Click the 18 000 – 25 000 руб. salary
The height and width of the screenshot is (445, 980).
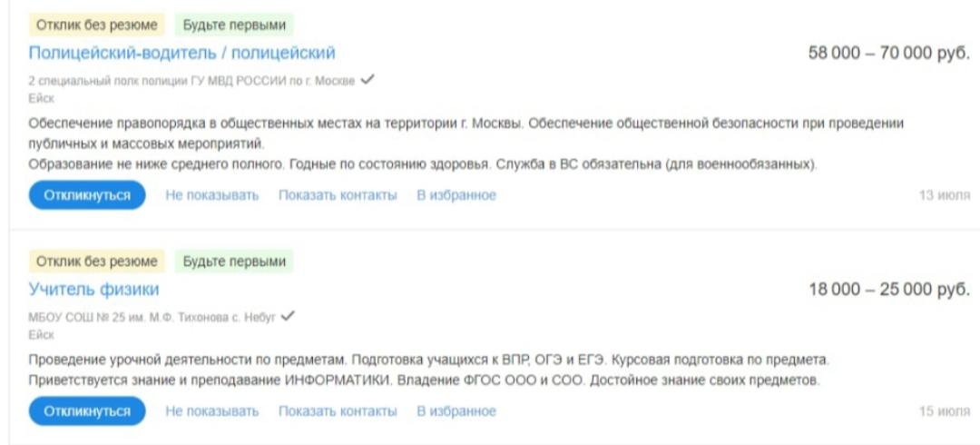coord(888,290)
